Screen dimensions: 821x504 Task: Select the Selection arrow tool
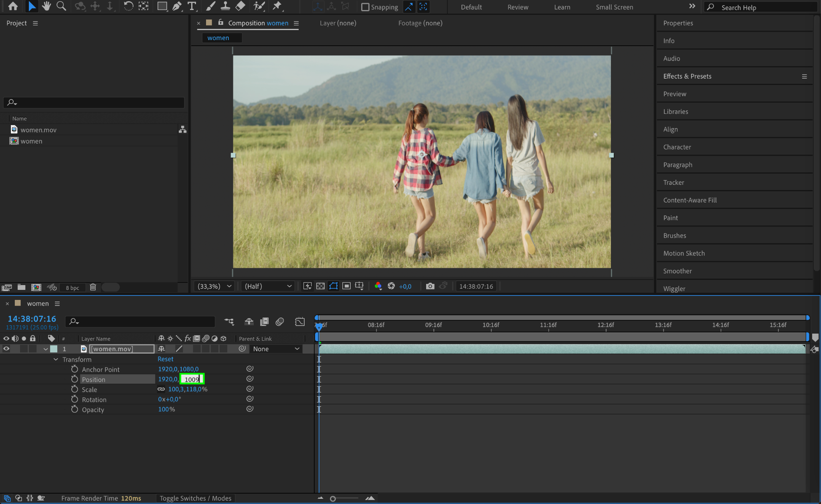(32, 6)
